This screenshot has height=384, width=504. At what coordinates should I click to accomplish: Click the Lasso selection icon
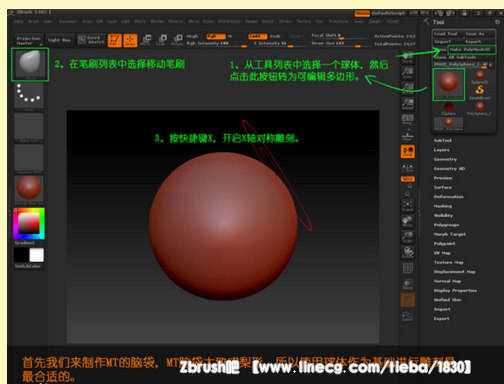click(x=407, y=316)
